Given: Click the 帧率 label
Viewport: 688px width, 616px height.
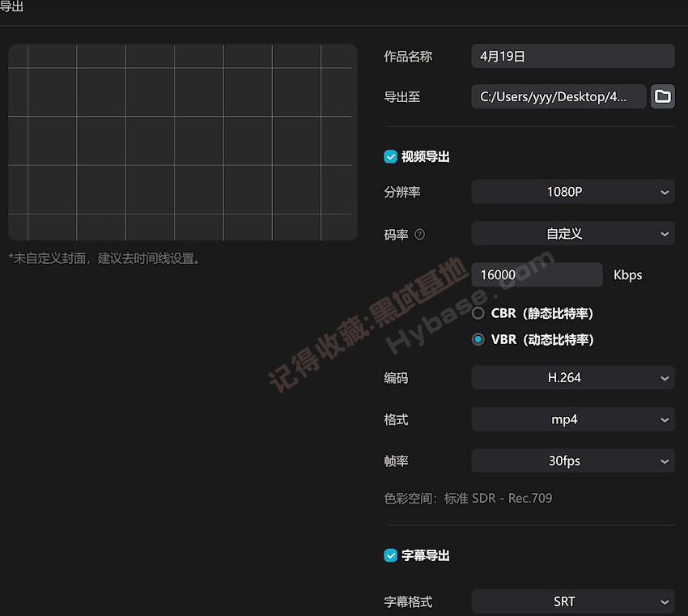Looking at the screenshot, I should point(396,461).
